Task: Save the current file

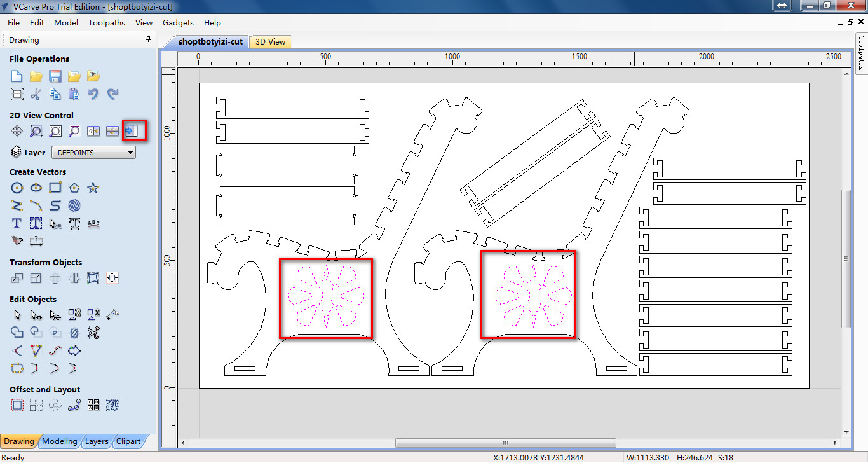Action: pos(55,76)
